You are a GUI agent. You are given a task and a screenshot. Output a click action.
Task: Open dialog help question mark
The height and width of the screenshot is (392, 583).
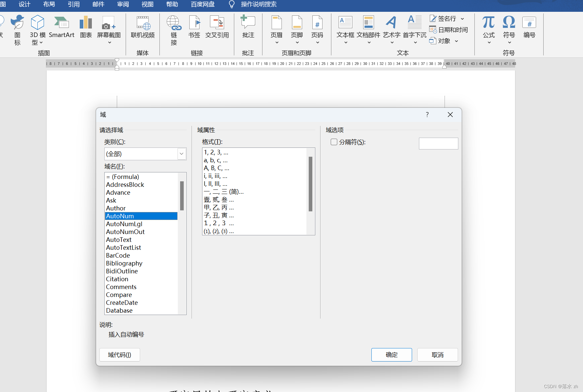pos(427,114)
